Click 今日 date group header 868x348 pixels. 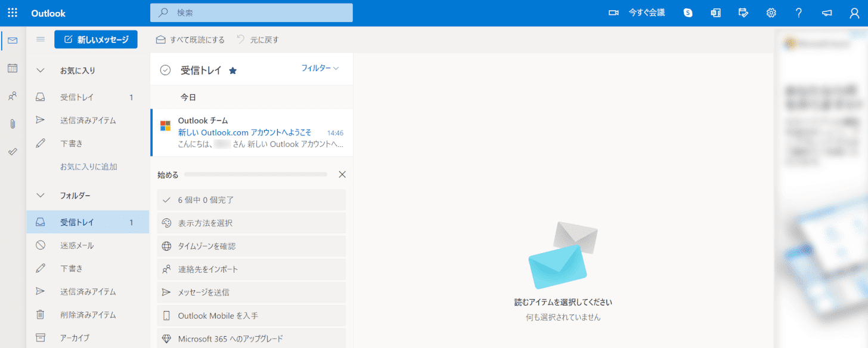(x=188, y=97)
